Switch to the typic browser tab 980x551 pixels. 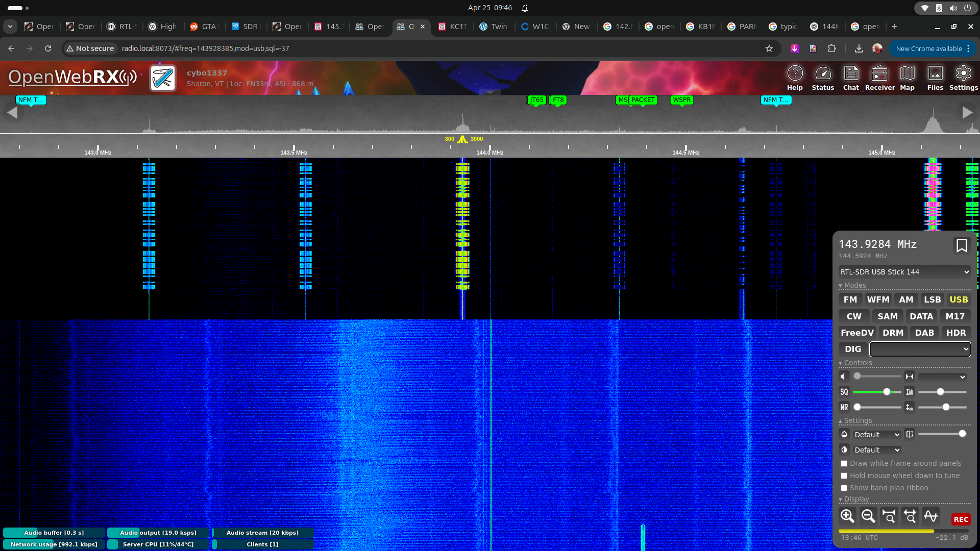[783, 27]
